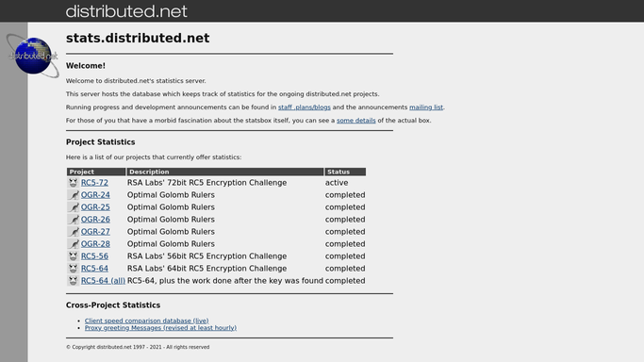The width and height of the screenshot is (644, 362).
Task: Open the OGR-27 project link
Action: click(95, 232)
